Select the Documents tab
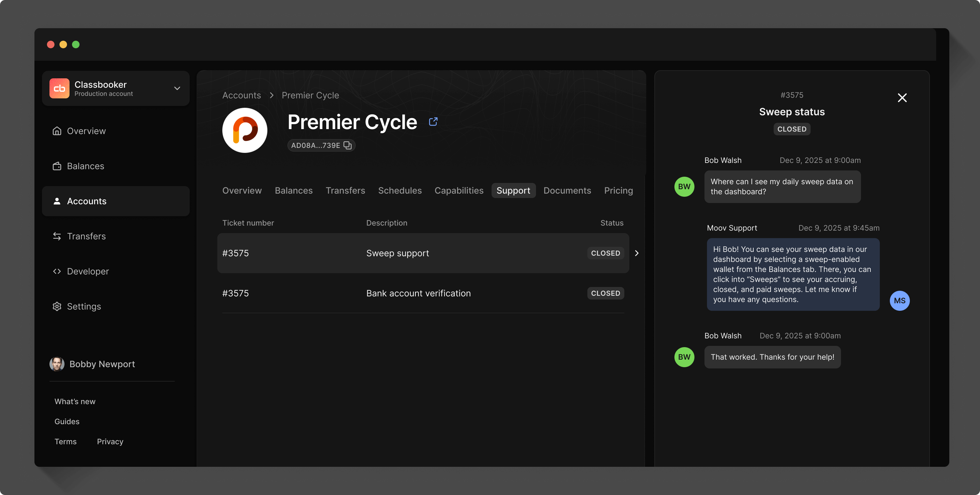This screenshot has height=495, width=980. [567, 190]
